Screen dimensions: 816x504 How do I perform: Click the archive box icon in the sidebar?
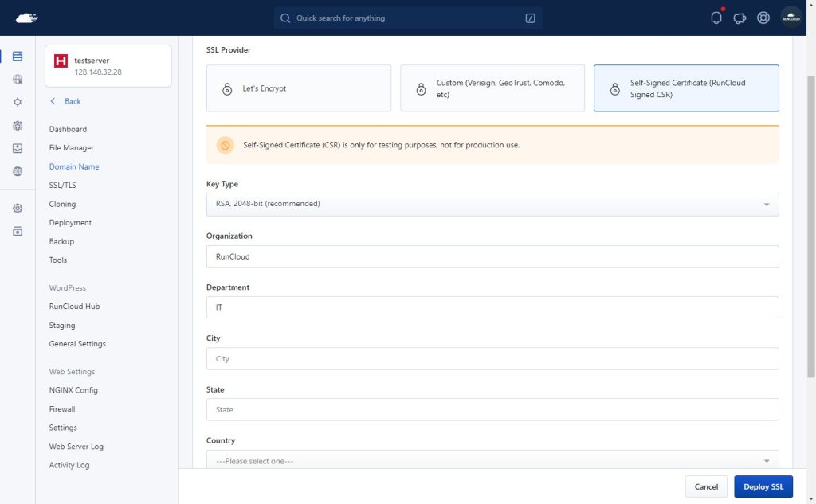click(x=18, y=230)
